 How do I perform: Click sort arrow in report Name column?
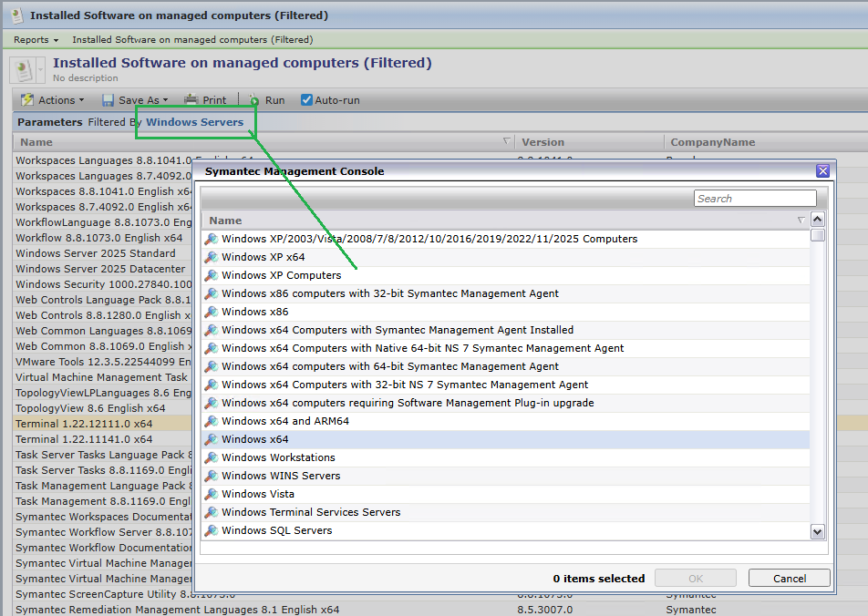pos(506,141)
